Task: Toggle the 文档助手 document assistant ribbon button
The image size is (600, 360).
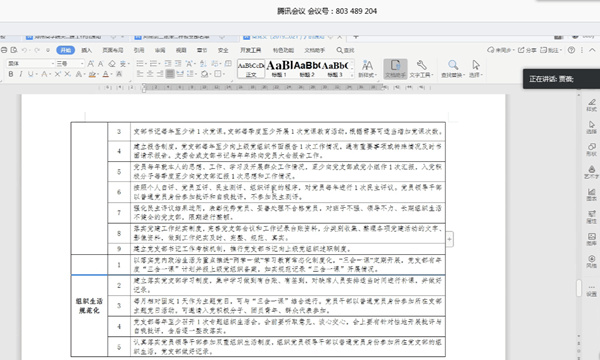Action: [395, 69]
